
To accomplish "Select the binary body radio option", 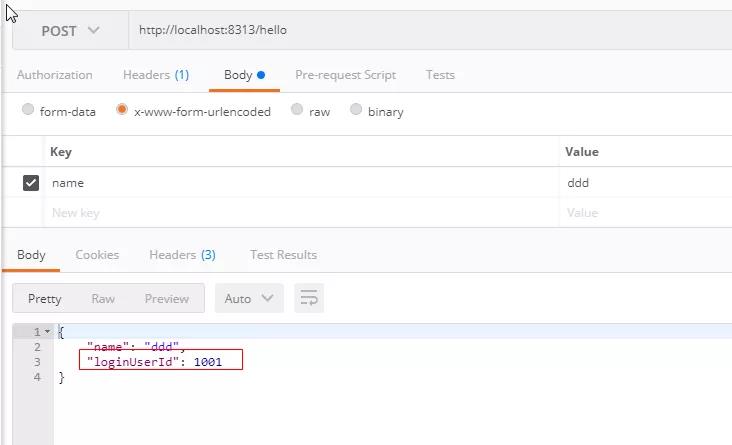I will click(x=356, y=109).
